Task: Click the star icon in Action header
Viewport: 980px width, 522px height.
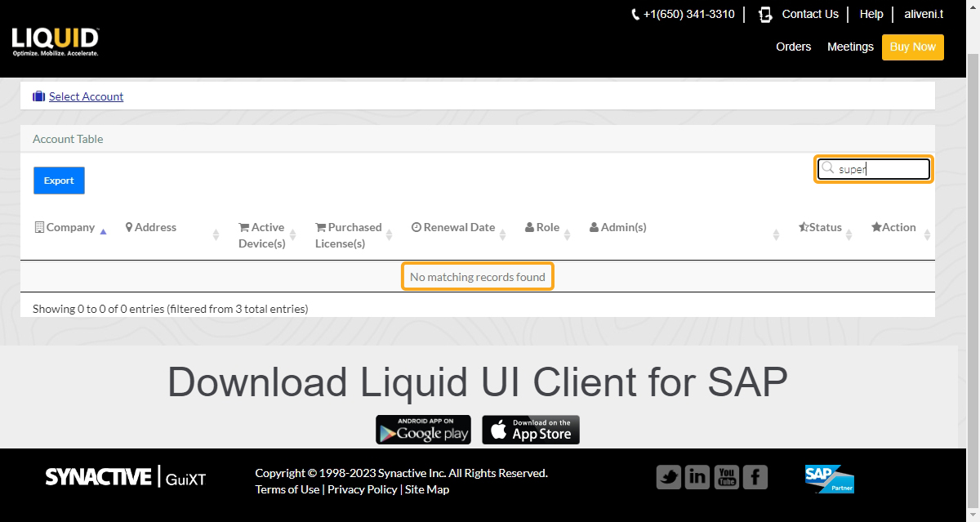Action: 876,227
